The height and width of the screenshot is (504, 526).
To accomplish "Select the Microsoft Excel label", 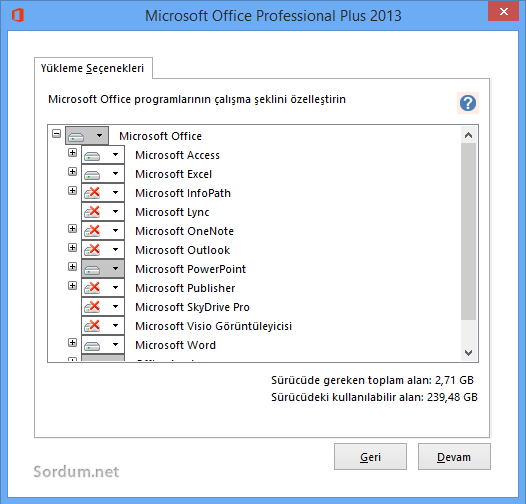I will [x=173, y=174].
